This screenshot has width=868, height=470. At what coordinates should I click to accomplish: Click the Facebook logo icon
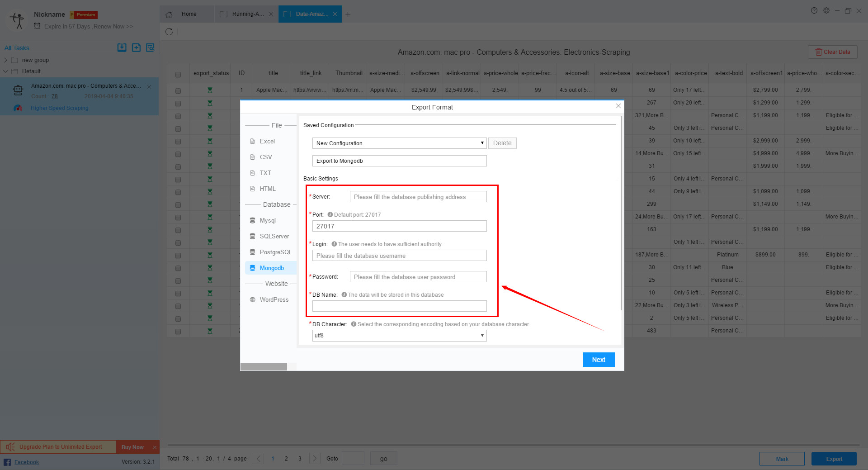7,462
